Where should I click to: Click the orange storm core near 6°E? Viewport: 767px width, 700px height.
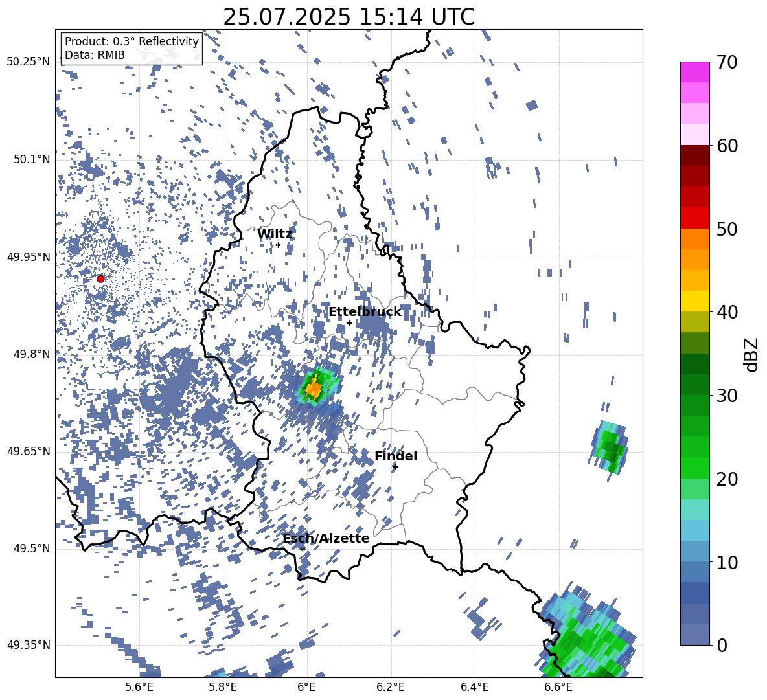(313, 389)
